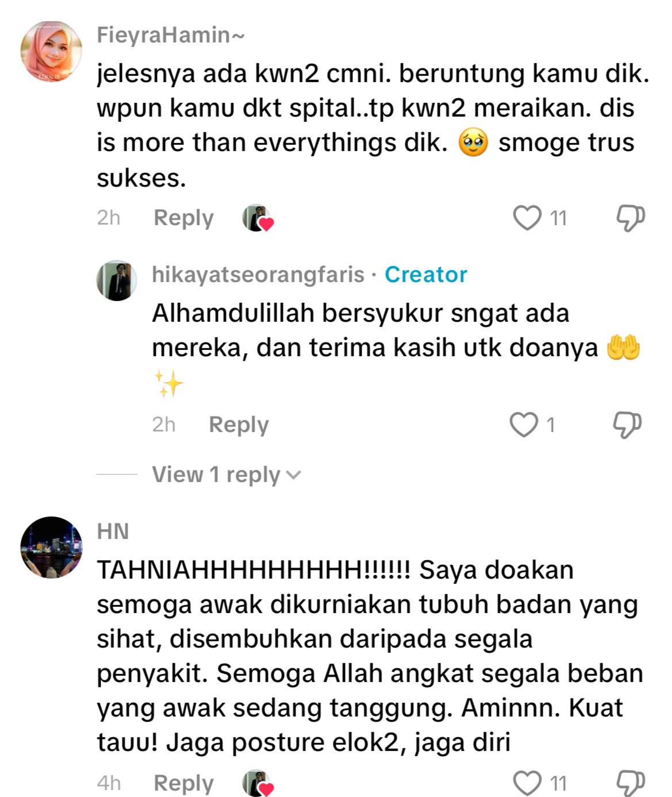
Task: Reply to hikayatseorangfaris' comment
Action: (x=239, y=425)
